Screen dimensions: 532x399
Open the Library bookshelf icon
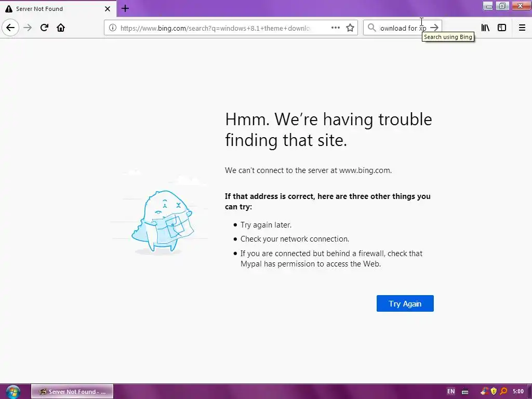click(485, 28)
